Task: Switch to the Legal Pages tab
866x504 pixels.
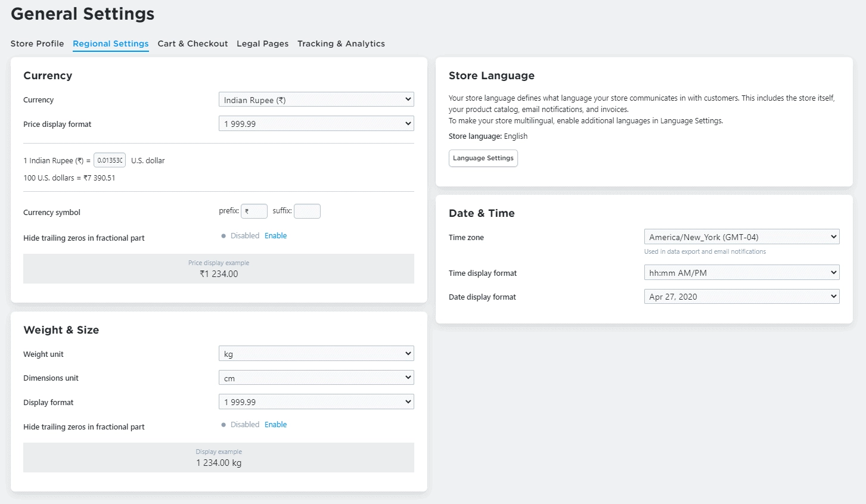Action: pyautogui.click(x=262, y=43)
